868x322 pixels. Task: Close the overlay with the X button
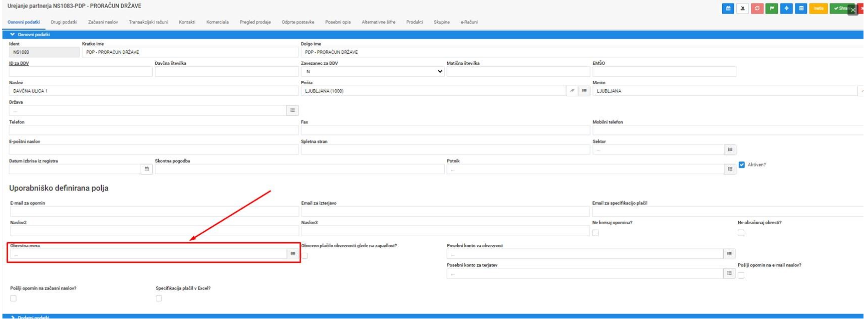(x=853, y=10)
